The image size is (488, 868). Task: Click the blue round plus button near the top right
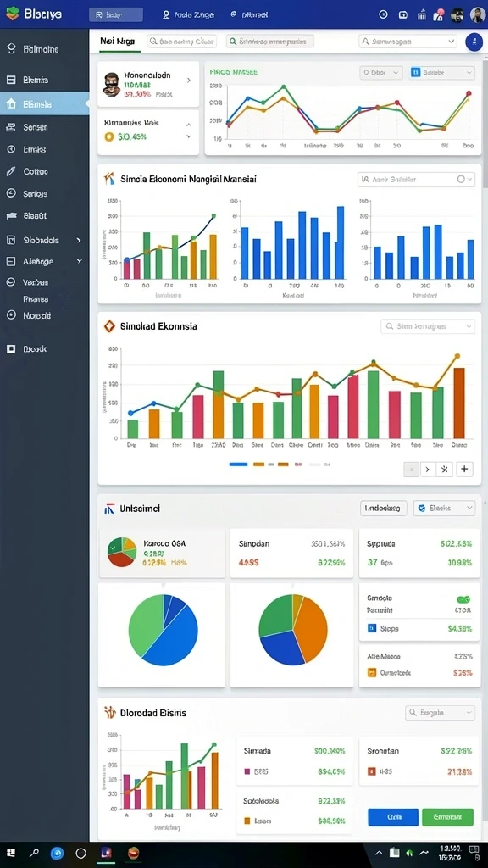474,42
